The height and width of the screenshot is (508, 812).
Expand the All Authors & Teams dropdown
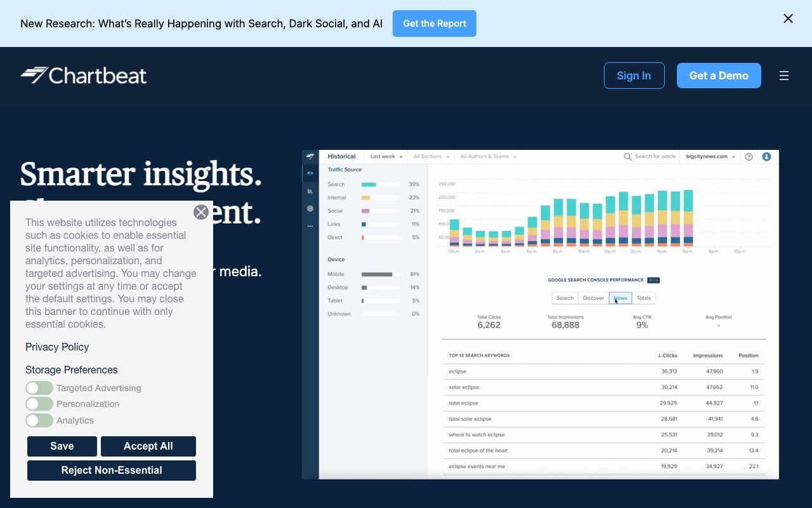pyautogui.click(x=488, y=156)
